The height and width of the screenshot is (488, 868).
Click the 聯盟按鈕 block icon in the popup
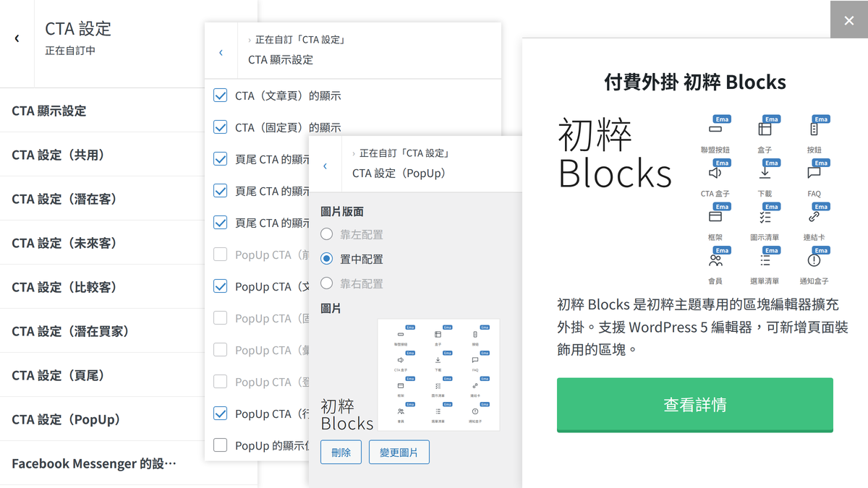[x=715, y=129]
